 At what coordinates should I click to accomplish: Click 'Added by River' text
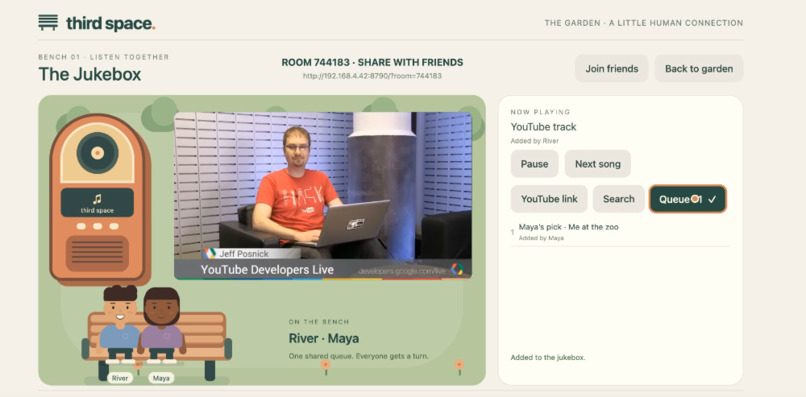pos(535,141)
